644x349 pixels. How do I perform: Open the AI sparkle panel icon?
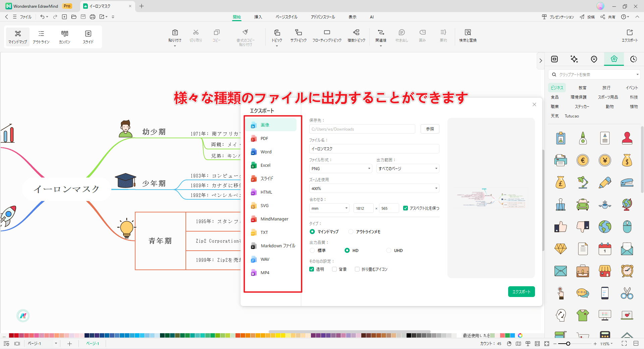click(x=574, y=59)
